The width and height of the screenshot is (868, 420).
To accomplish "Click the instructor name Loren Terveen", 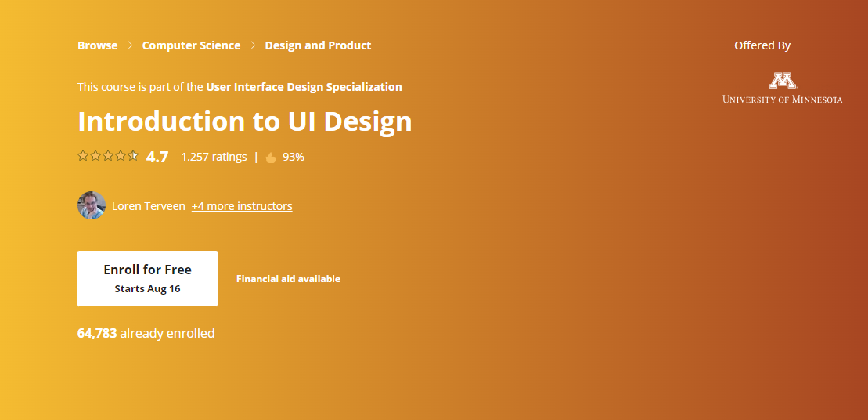I will click(149, 206).
